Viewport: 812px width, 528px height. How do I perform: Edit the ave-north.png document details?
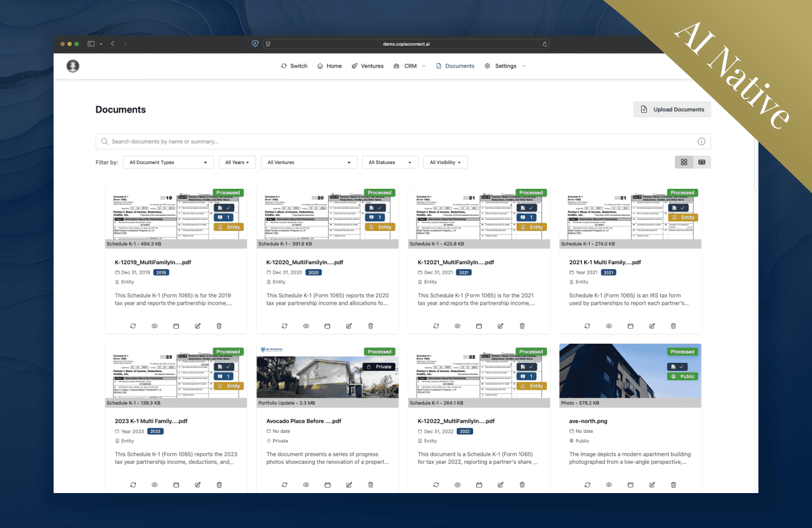[x=652, y=485]
